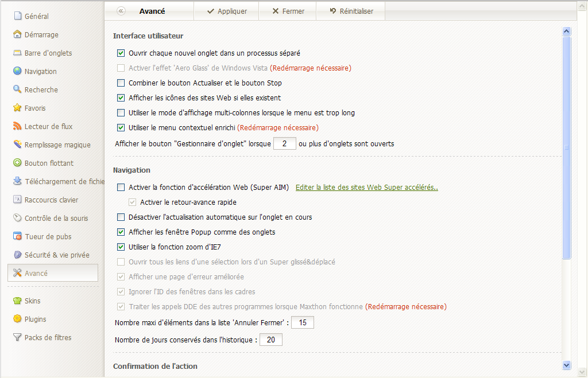This screenshot has width=588, height=378.
Task: Open the Général settings section
Action: point(36,16)
